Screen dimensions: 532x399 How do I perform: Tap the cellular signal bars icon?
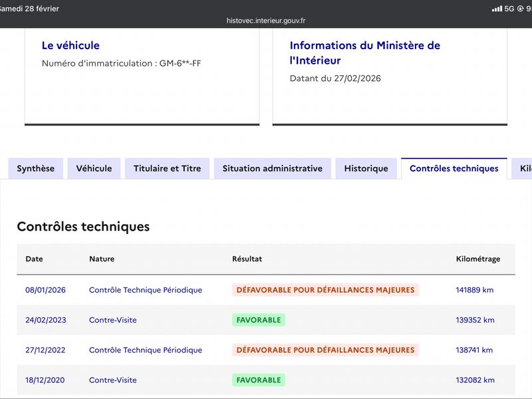pyautogui.click(x=497, y=9)
